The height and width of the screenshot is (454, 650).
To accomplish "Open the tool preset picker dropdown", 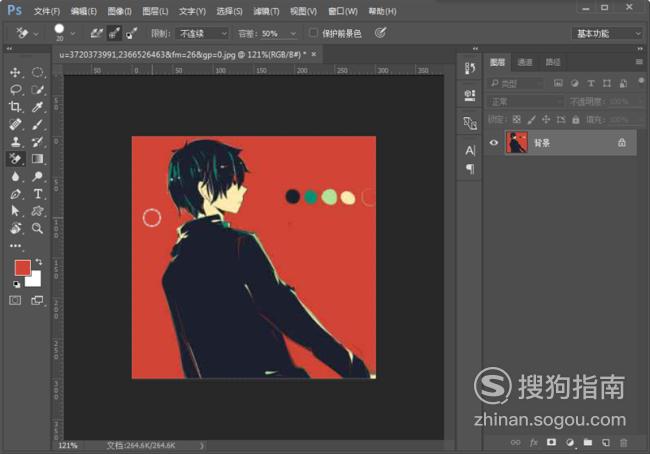I will (x=36, y=34).
